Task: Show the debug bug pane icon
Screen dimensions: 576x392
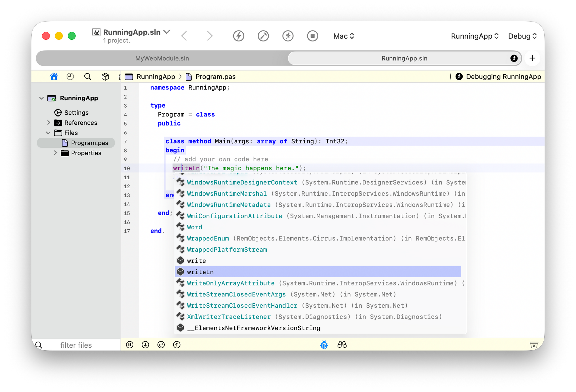Action: tap(324, 345)
